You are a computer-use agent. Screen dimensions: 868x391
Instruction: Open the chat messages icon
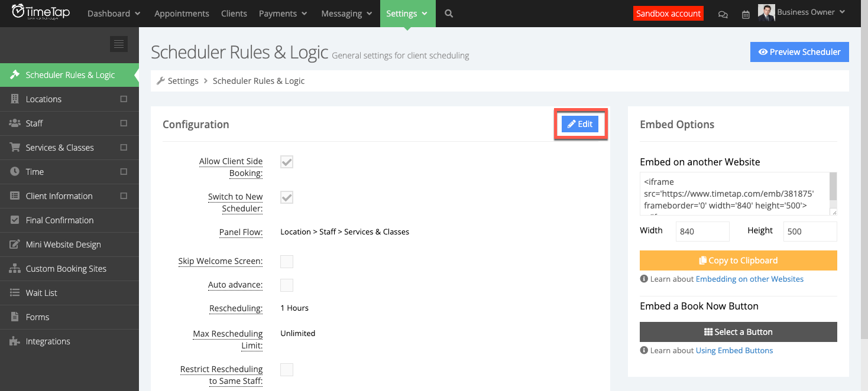[723, 14]
